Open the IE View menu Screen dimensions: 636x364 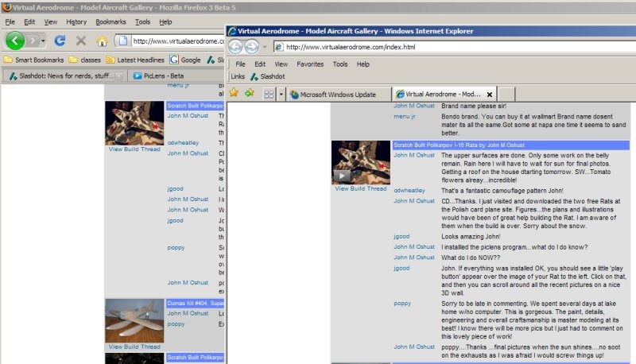[281, 64]
